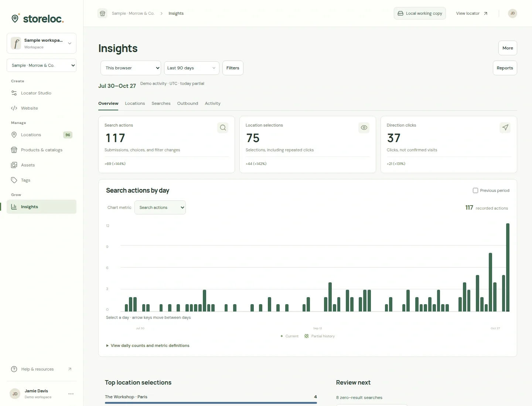Open the View locator link
Viewport: 532px width, 406px height.
472,13
